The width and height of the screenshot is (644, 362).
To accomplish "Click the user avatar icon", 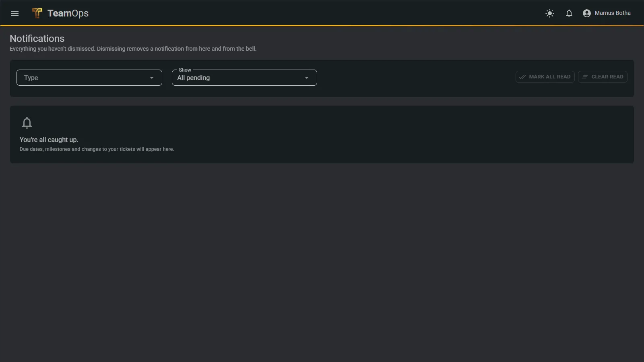I will [587, 13].
